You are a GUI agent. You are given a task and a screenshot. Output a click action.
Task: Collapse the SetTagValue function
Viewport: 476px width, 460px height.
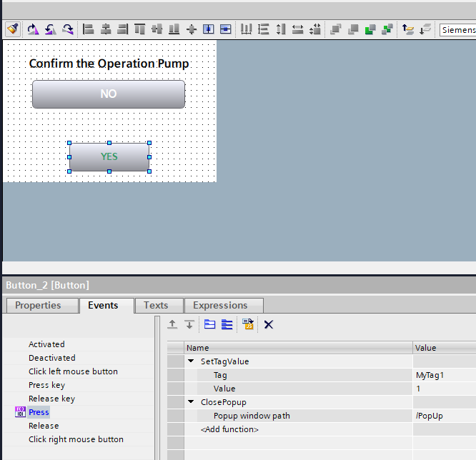(x=191, y=361)
